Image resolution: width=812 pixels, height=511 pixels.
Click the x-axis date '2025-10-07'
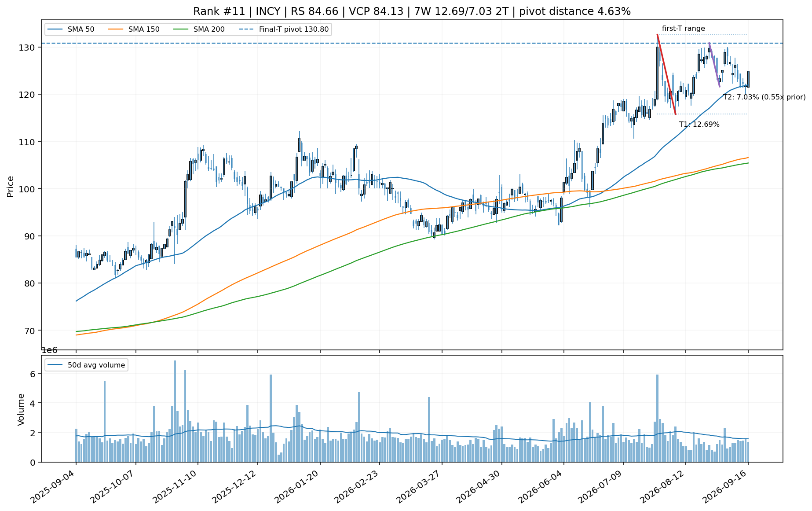pos(113,487)
